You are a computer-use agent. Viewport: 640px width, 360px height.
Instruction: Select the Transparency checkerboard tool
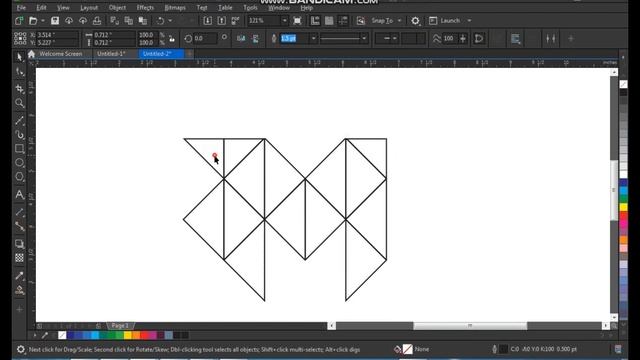click(19, 258)
